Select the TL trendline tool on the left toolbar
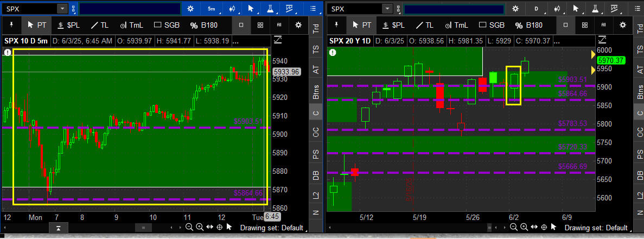644x239 pixels. (x=99, y=25)
